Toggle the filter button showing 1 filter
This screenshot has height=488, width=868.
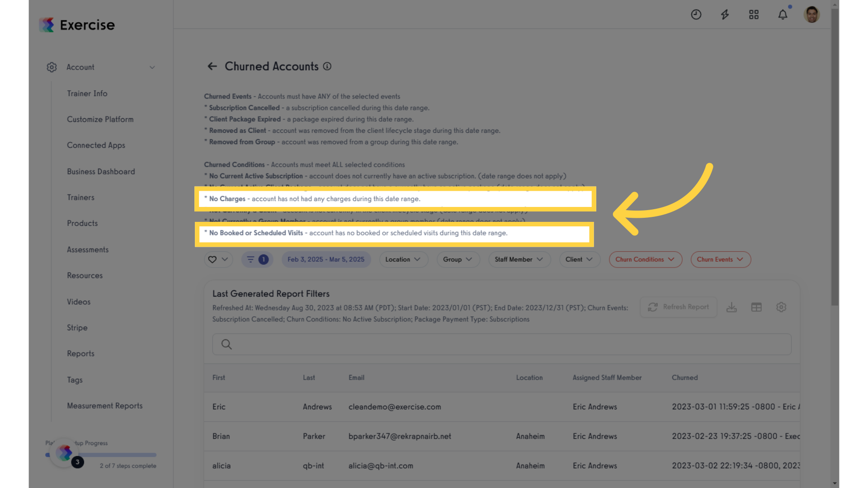click(x=257, y=259)
